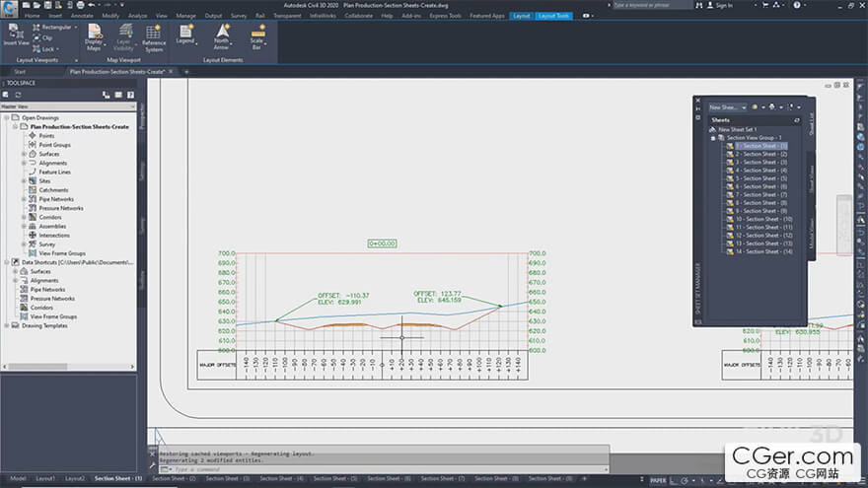Viewport: 868px width, 488px height.
Task: Expand the Surfaces node under open drawing
Action: click(24, 154)
